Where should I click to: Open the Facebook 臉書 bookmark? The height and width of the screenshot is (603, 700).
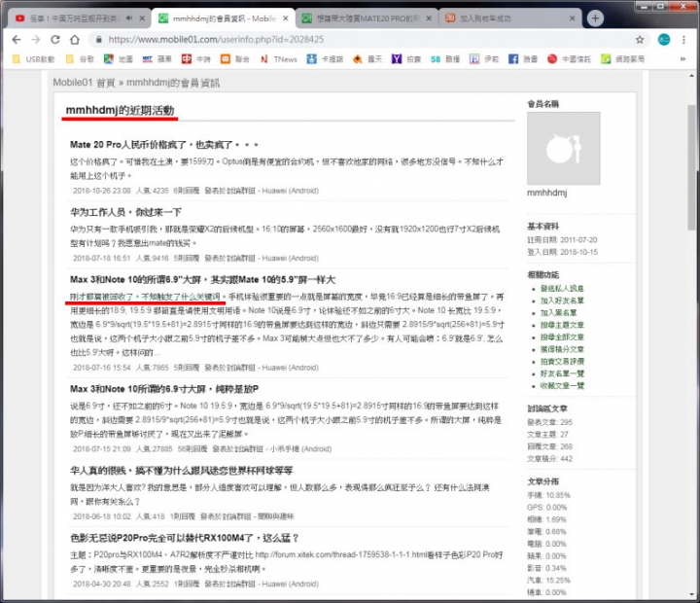click(x=523, y=59)
